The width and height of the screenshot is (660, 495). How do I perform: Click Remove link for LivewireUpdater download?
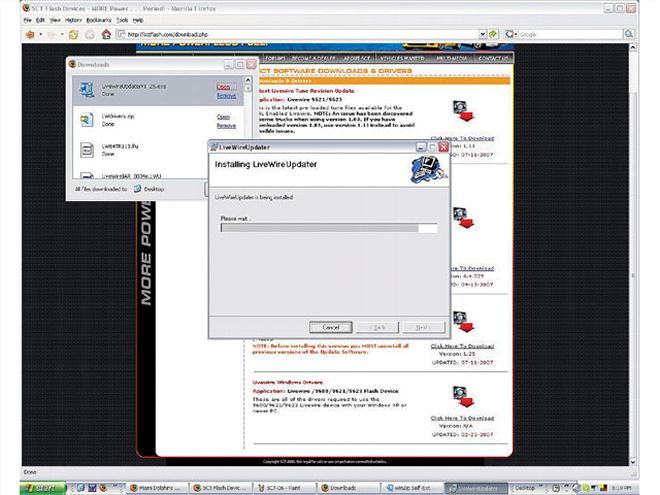pyautogui.click(x=226, y=96)
